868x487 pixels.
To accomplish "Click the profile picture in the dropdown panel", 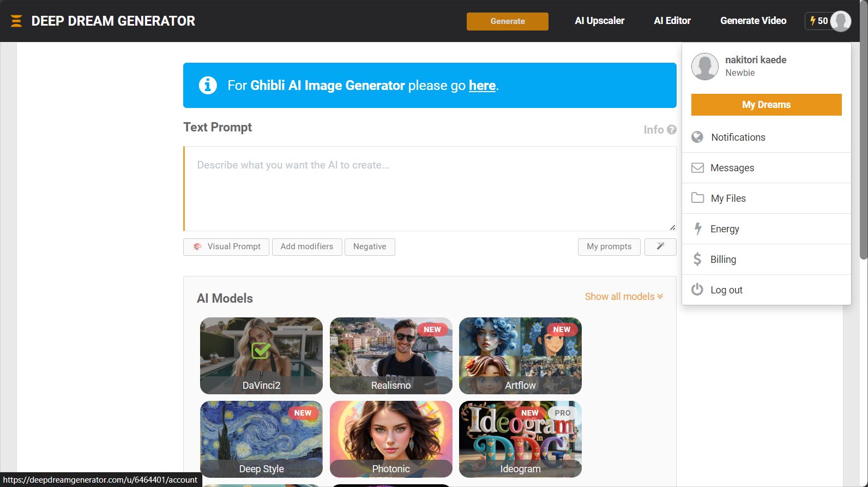I will 705,67.
